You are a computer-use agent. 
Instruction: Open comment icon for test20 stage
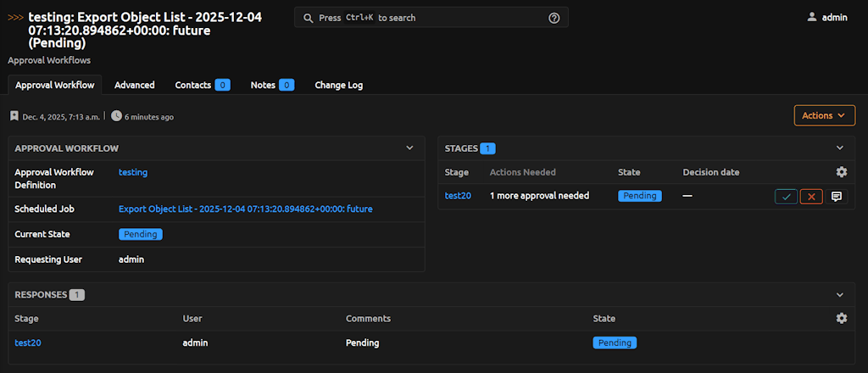(836, 197)
